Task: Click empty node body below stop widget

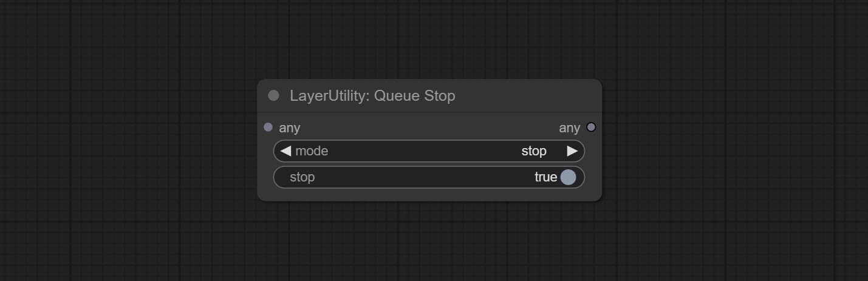Action: pyautogui.click(x=429, y=195)
